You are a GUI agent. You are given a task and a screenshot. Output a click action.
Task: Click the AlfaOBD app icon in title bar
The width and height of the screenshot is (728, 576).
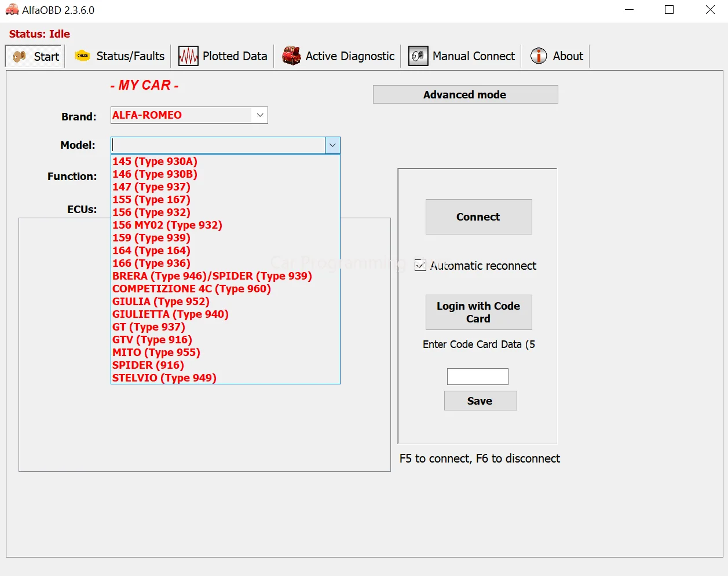[x=12, y=10]
